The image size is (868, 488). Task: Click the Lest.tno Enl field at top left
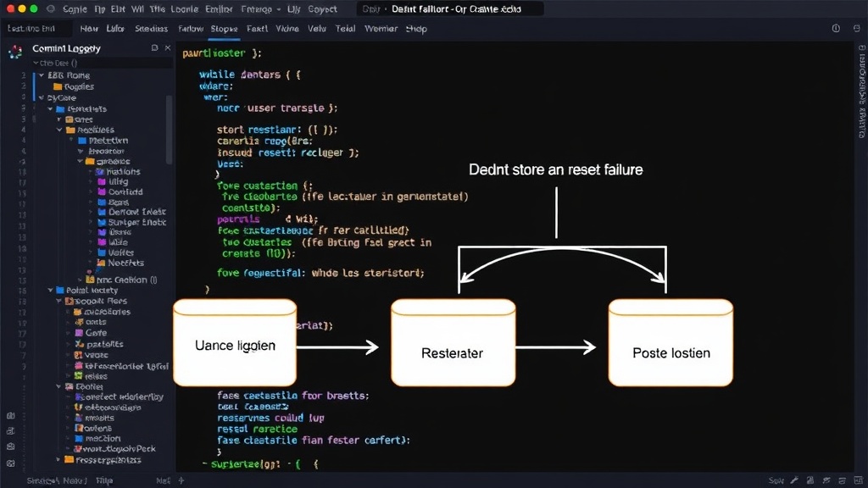click(36, 28)
